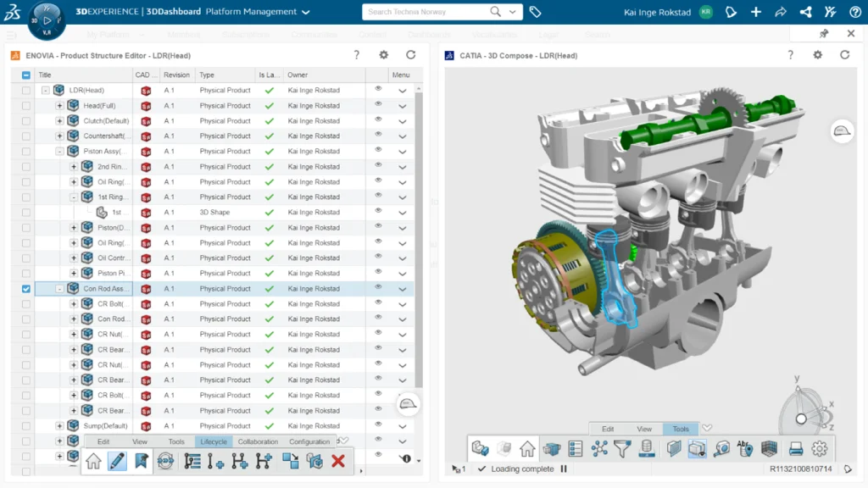
Task: Click the Kai Inge Rokstad user name
Action: [657, 13]
